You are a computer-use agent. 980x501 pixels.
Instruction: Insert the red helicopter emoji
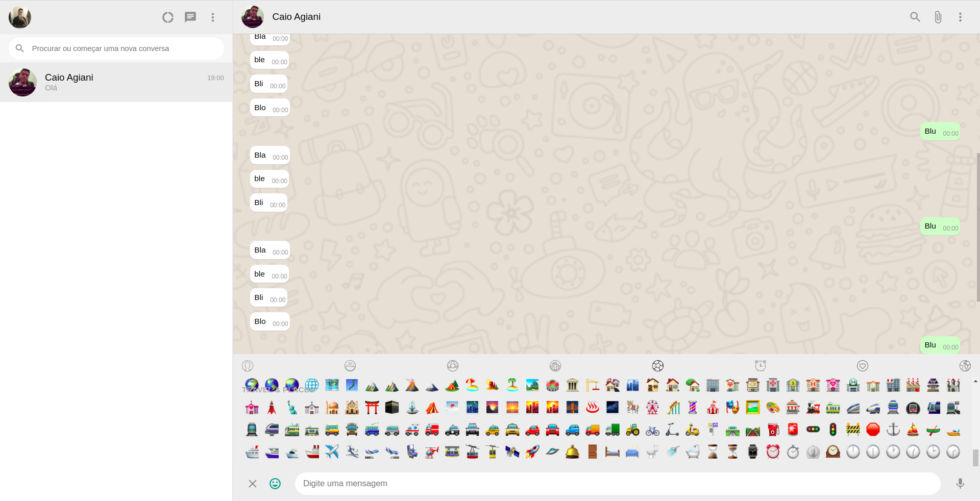432,452
